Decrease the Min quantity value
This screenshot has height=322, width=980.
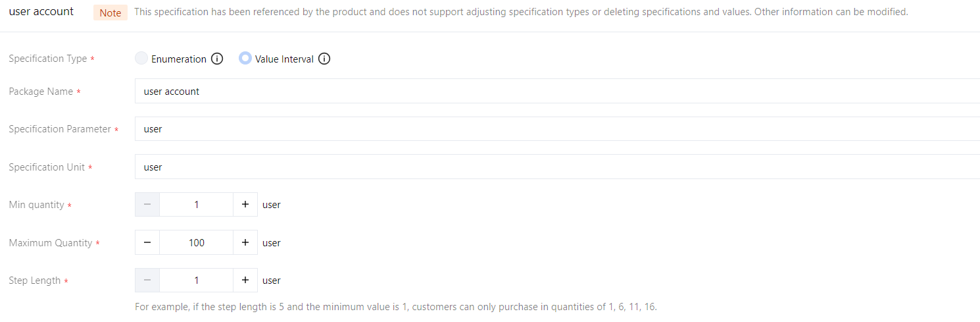[x=147, y=205]
